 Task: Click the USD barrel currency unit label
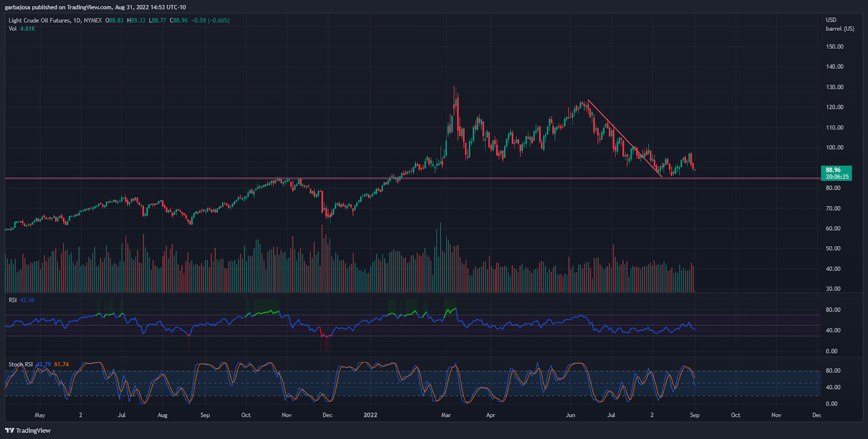[840, 24]
